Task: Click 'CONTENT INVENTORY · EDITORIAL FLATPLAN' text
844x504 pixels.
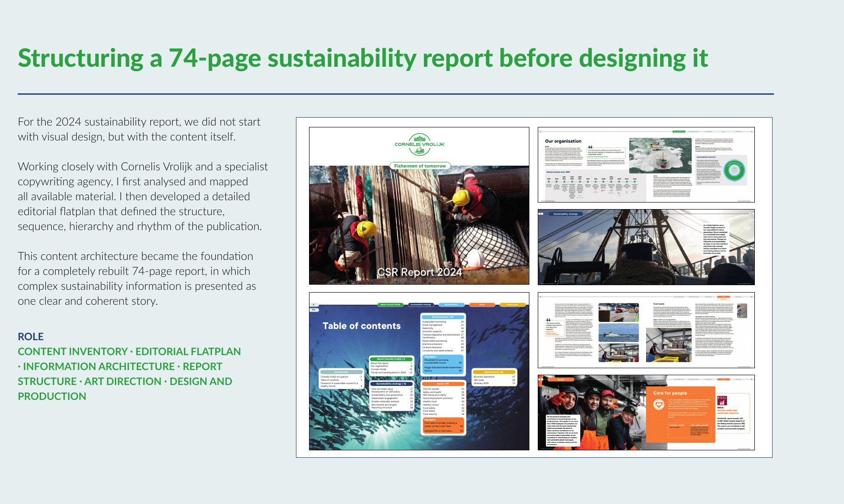Action: [129, 351]
